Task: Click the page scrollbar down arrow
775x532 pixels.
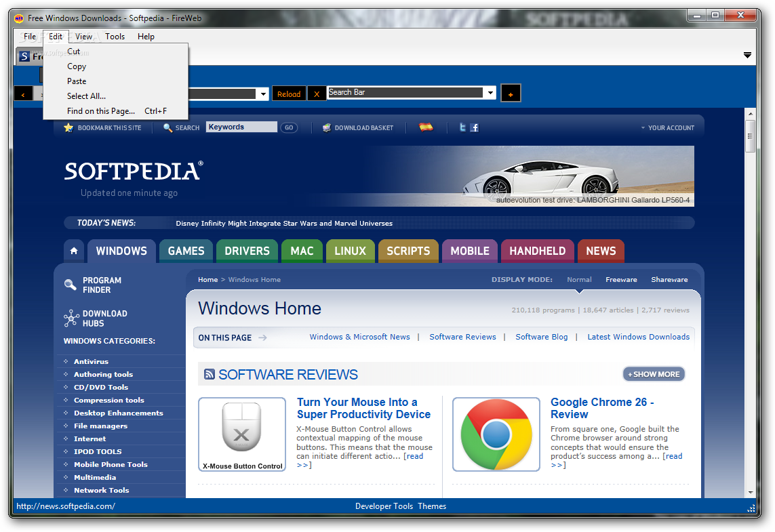Action: 751,492
